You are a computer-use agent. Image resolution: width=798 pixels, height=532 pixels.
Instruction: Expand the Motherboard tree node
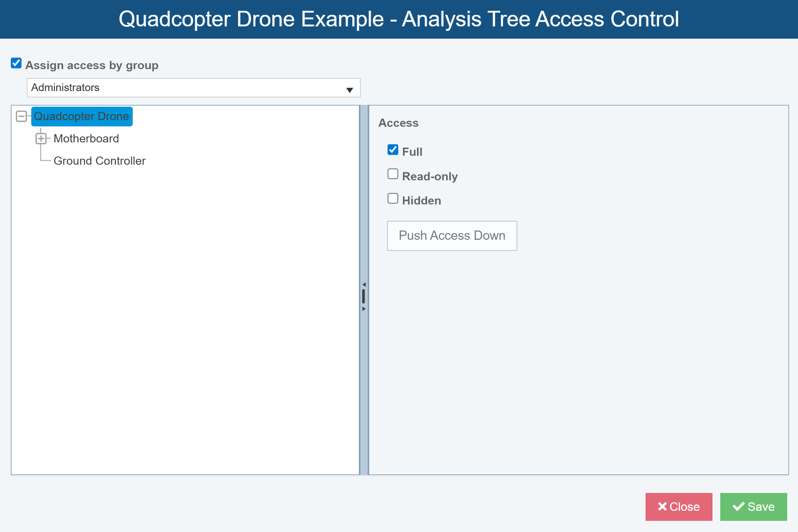tap(41, 139)
